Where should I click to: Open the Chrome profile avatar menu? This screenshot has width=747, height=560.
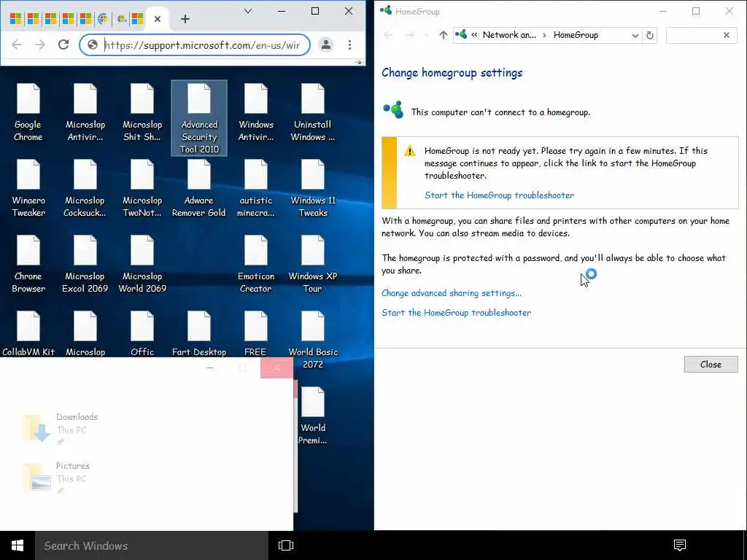pos(326,44)
